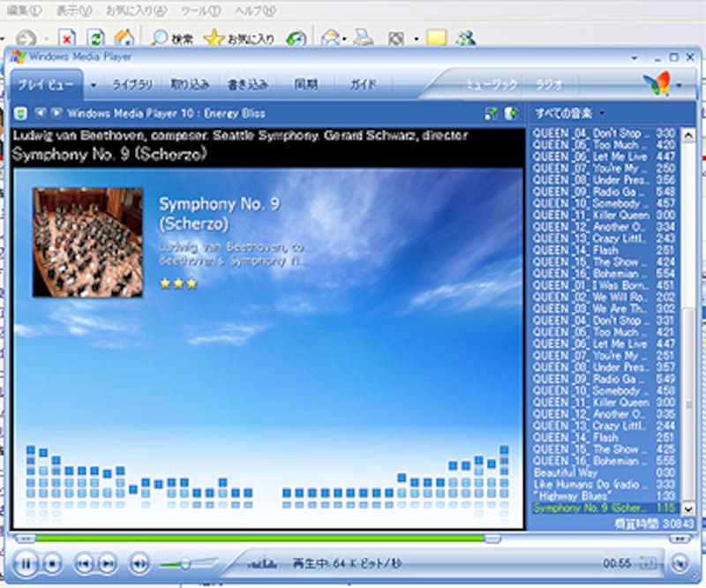Click the ラジオ online store tab
This screenshot has width=706, height=588.
coord(549,85)
